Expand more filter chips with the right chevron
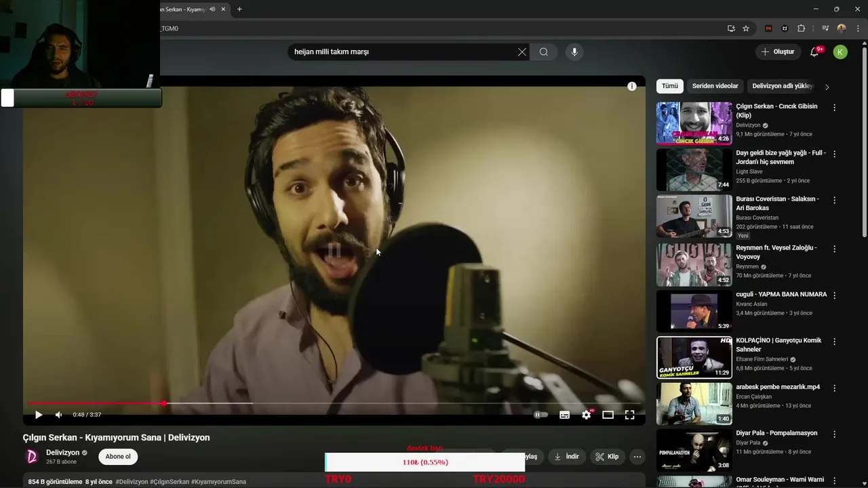Viewport: 868px width, 488px height. coord(827,87)
